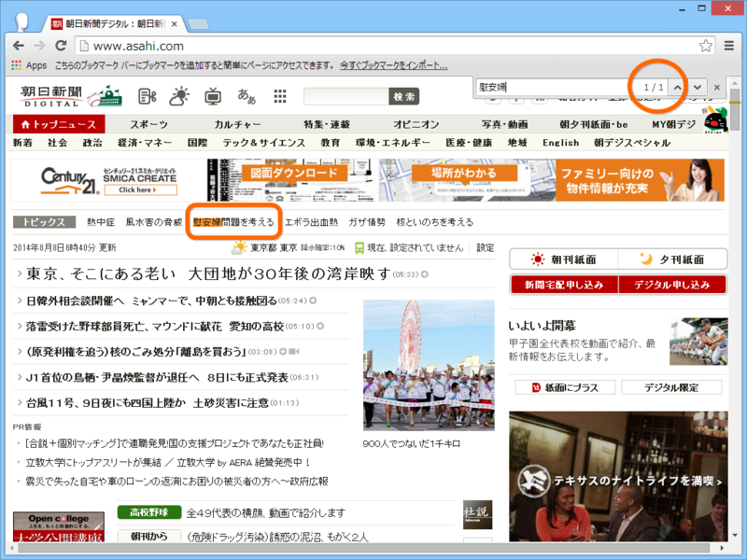Open the カルチャー tab
Viewport: 747px width, 560px height.
[x=237, y=124]
